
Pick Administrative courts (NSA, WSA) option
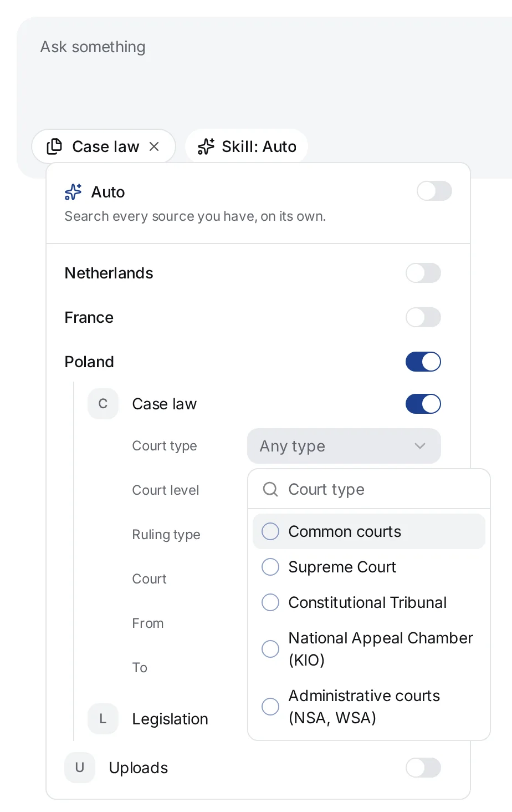369,707
